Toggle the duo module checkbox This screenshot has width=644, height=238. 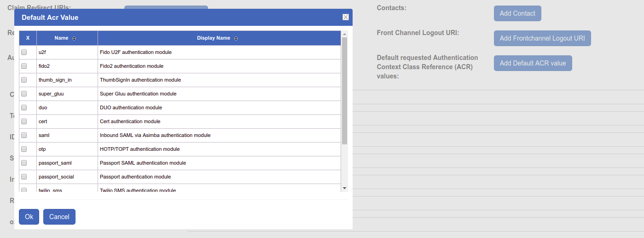point(24,107)
